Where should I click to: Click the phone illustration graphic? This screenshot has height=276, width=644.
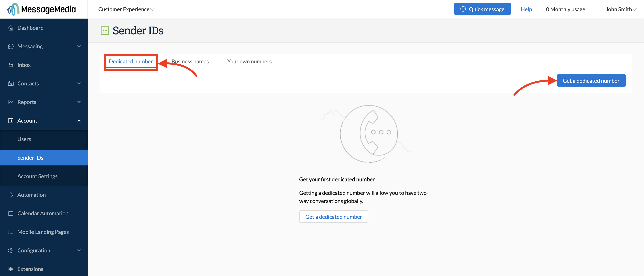point(366,134)
